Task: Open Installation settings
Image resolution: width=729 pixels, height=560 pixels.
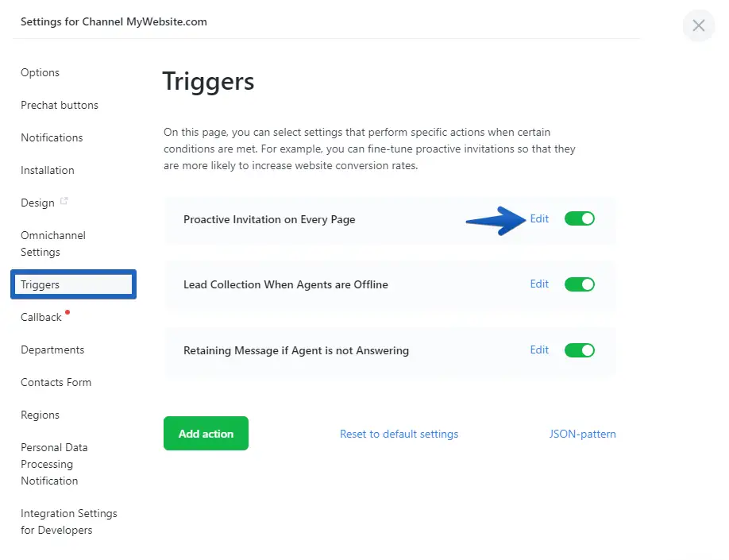Action: [48, 171]
